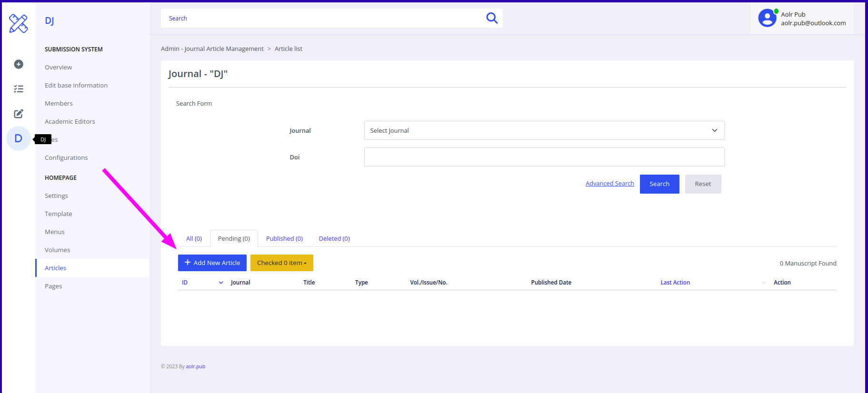Open the user profile avatar icon

(x=767, y=19)
